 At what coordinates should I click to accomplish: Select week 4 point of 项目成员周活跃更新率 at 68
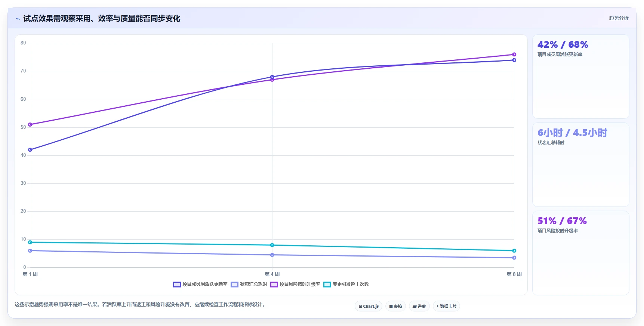pyautogui.click(x=272, y=77)
